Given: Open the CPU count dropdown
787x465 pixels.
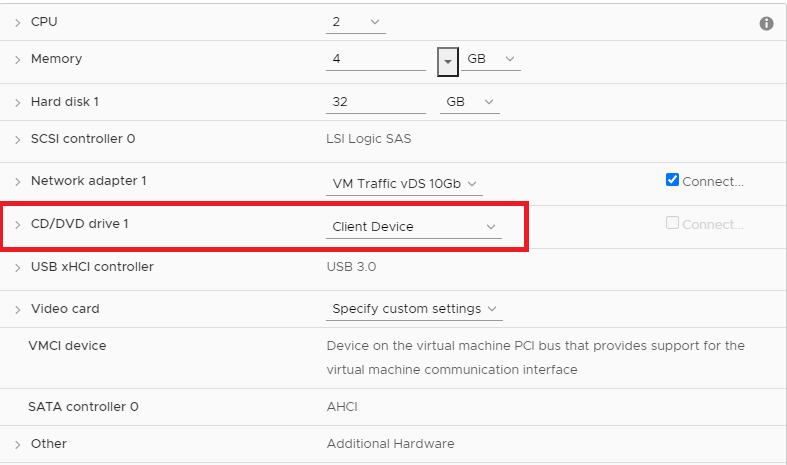Looking at the screenshot, I should (x=355, y=22).
